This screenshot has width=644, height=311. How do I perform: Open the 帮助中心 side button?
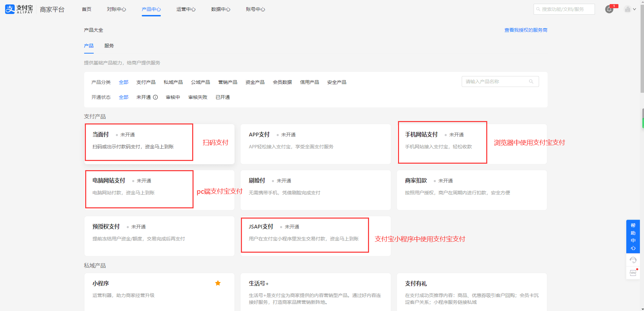click(633, 236)
